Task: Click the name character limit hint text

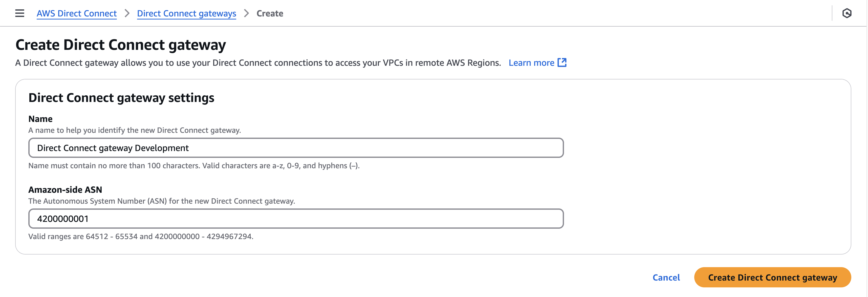Action: 194,166
